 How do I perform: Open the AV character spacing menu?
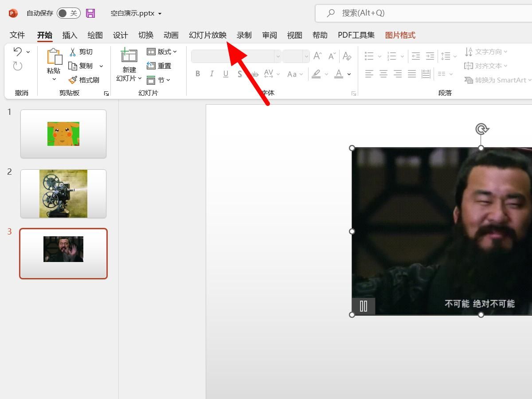(x=272, y=74)
